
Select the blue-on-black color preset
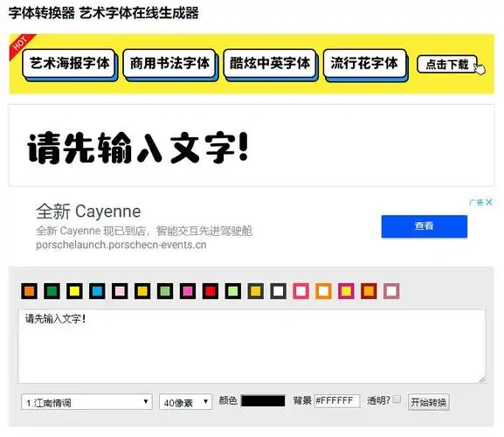[x=97, y=291]
